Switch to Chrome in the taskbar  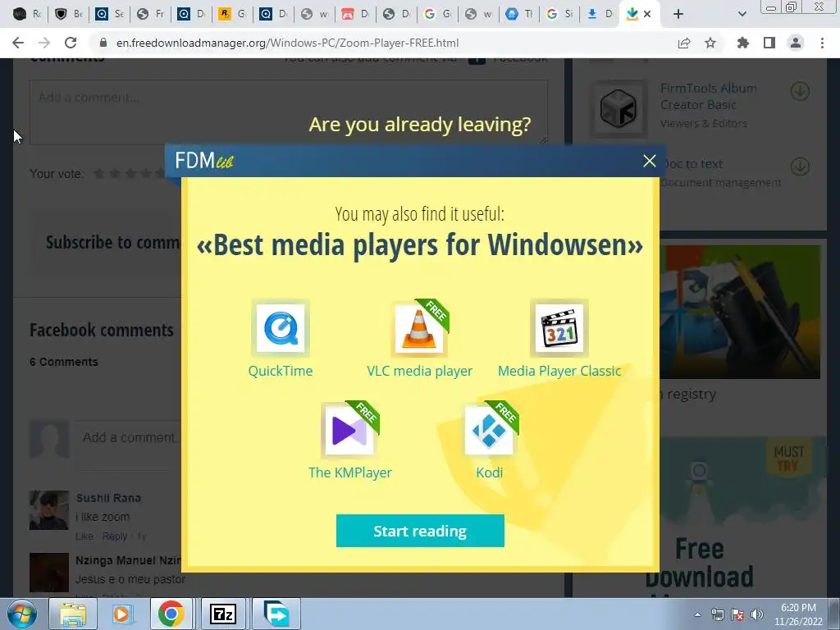tap(171, 614)
